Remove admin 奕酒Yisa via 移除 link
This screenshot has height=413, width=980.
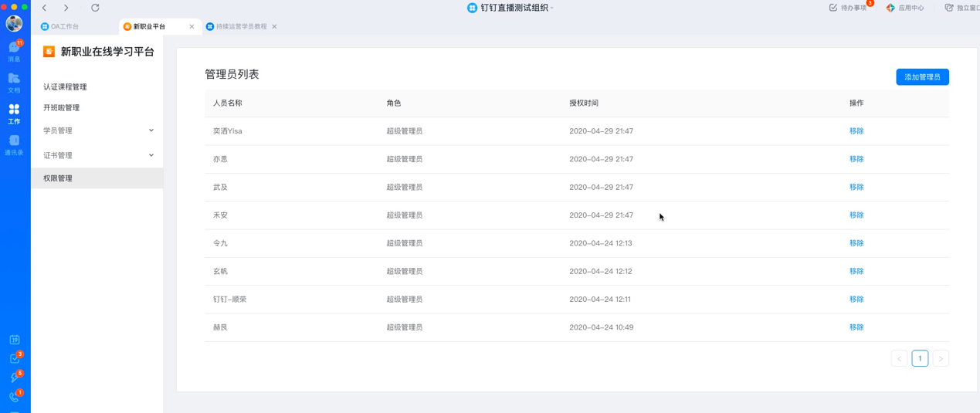tap(856, 131)
